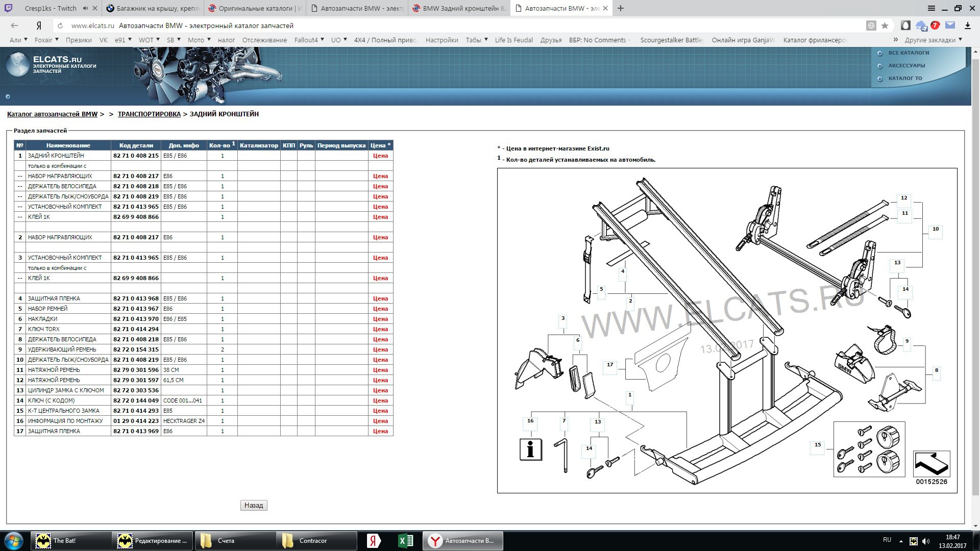Click the НАКЛАДКИ part name

[x=42, y=319]
